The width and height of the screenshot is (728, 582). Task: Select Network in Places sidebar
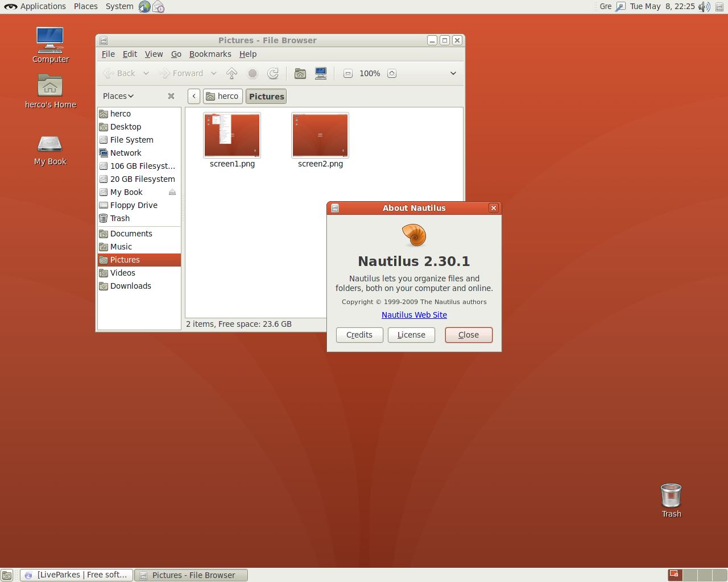pos(139,153)
